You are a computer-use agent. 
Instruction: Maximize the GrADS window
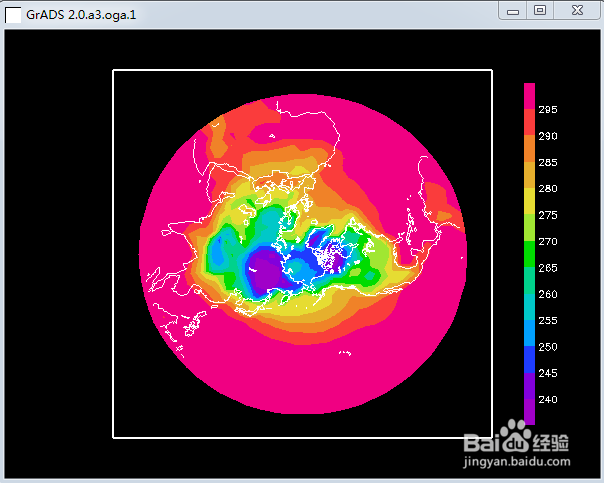[x=540, y=10]
